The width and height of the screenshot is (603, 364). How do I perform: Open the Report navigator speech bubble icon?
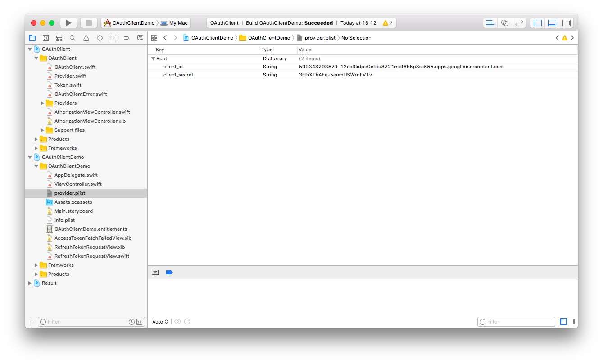[140, 38]
